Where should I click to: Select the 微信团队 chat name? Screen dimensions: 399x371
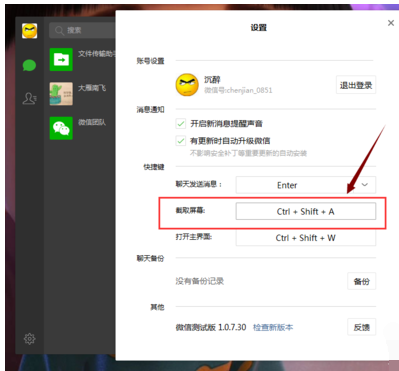(x=92, y=122)
